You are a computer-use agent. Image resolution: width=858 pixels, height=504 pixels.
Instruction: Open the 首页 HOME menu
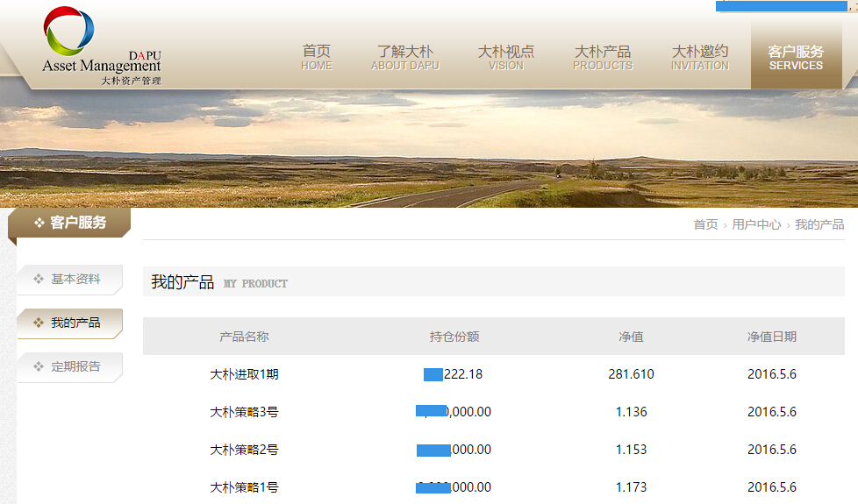(317, 57)
